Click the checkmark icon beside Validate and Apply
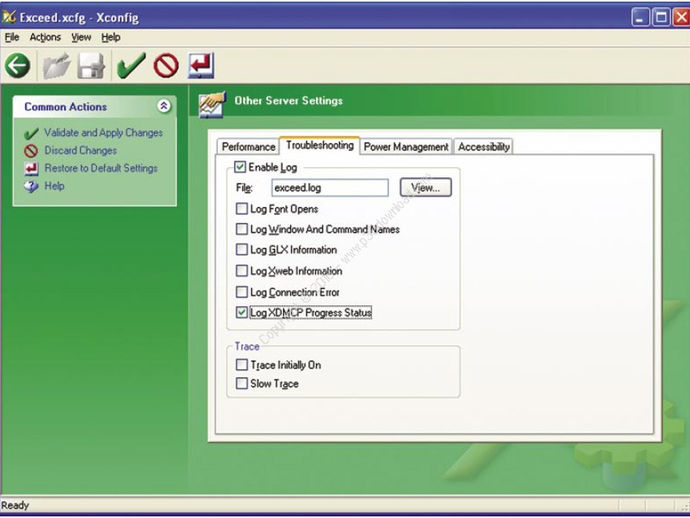Screen dimensions: 690x518 (x=31, y=133)
